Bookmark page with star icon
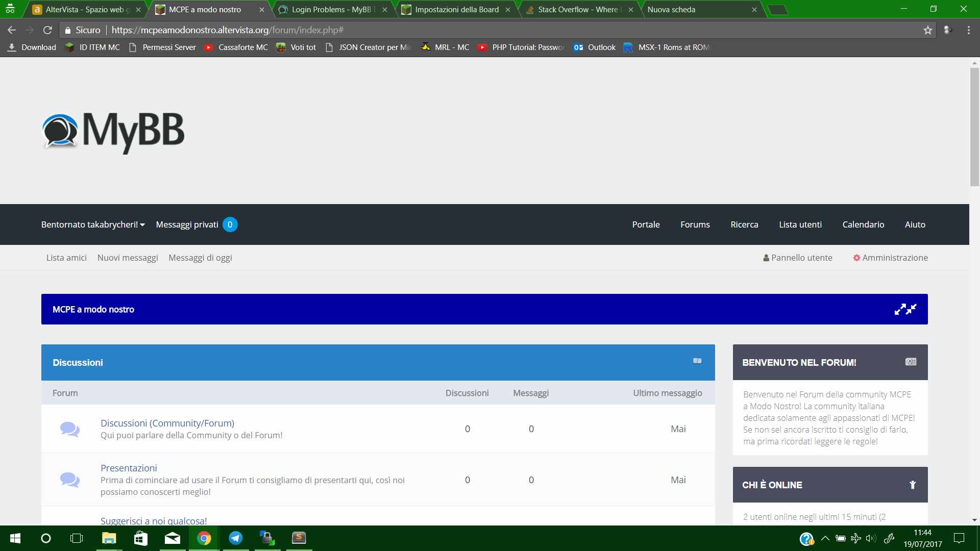The image size is (980, 551). pos(927,30)
